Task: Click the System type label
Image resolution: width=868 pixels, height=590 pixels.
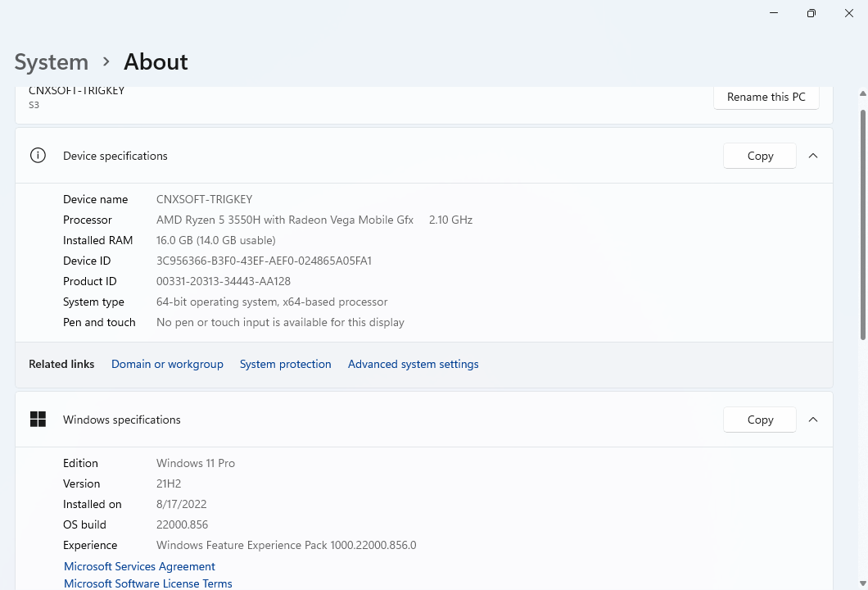Action: click(x=93, y=302)
